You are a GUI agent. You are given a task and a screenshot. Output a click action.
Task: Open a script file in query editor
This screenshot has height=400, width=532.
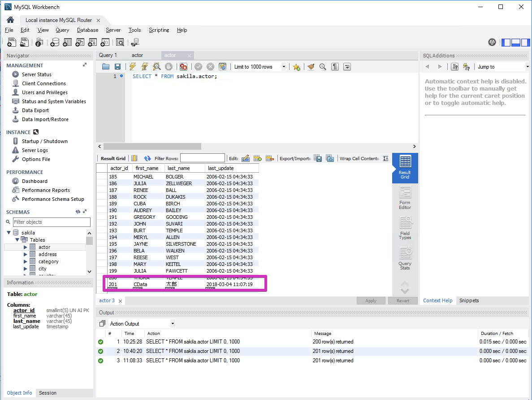pos(106,66)
